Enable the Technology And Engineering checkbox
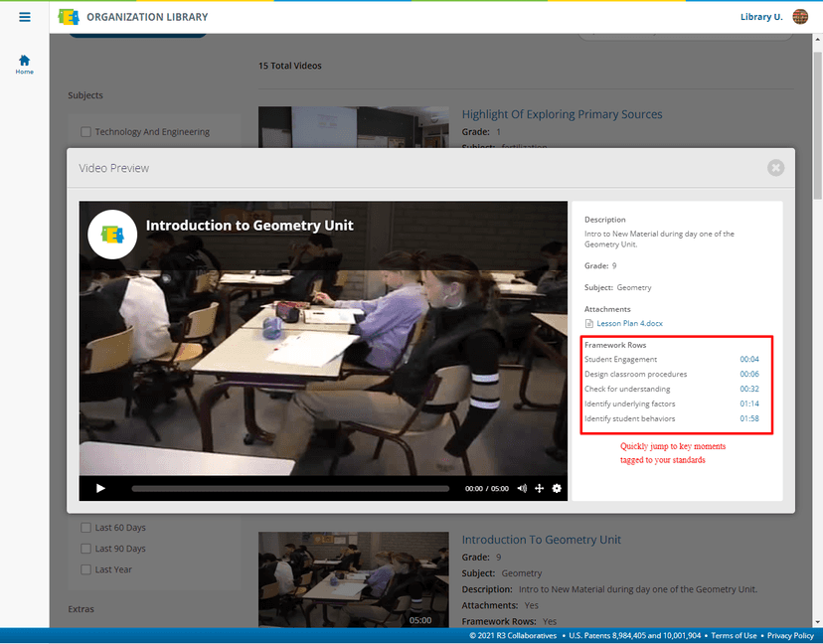This screenshot has height=644, width=823. click(x=85, y=131)
